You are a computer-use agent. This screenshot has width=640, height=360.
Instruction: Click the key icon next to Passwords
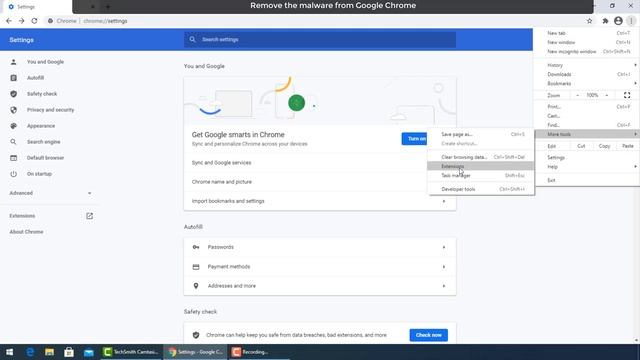[196, 247]
